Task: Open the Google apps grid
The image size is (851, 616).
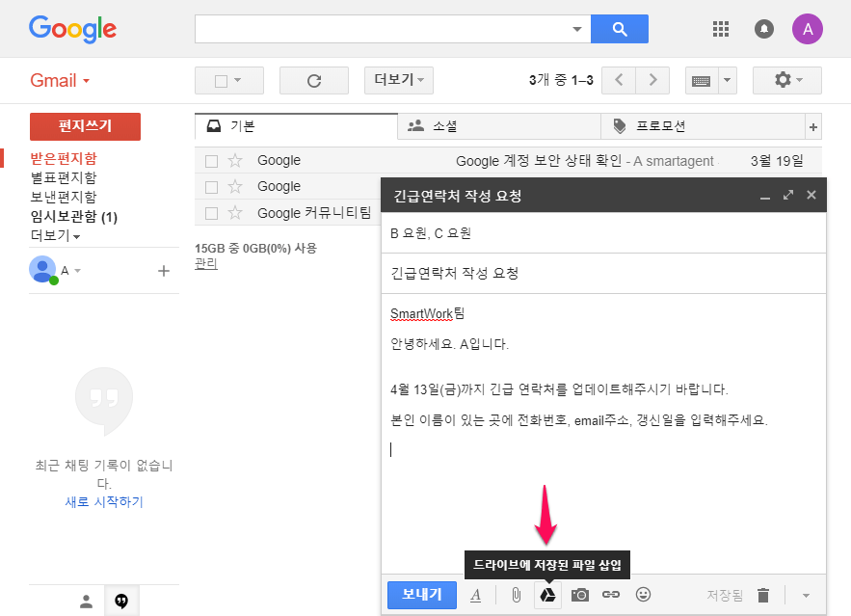Action: [720, 29]
